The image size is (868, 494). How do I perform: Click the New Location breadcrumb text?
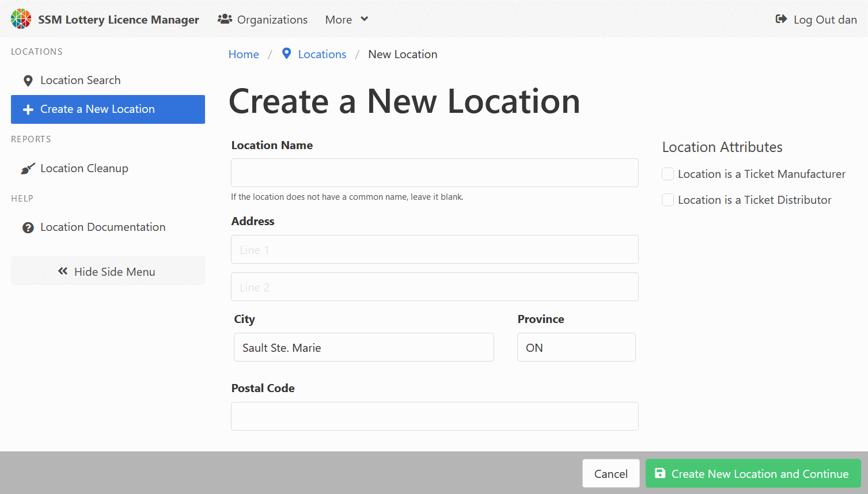pyautogui.click(x=403, y=54)
